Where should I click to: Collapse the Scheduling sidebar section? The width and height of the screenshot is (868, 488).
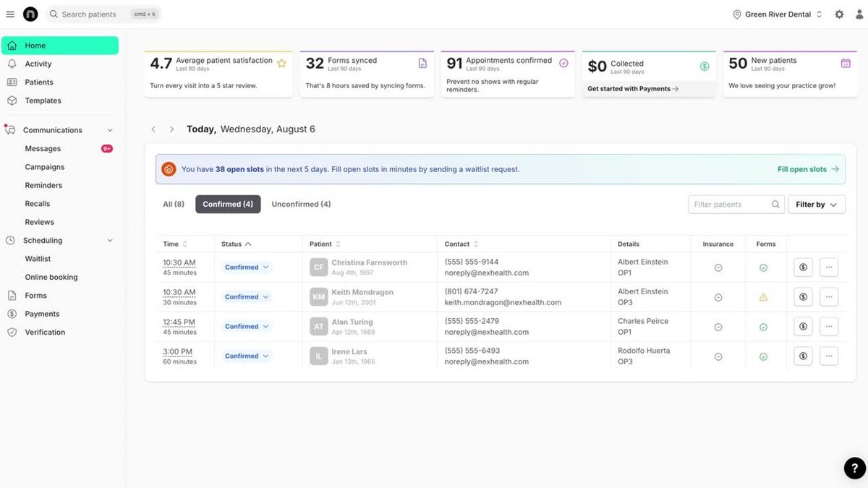110,241
